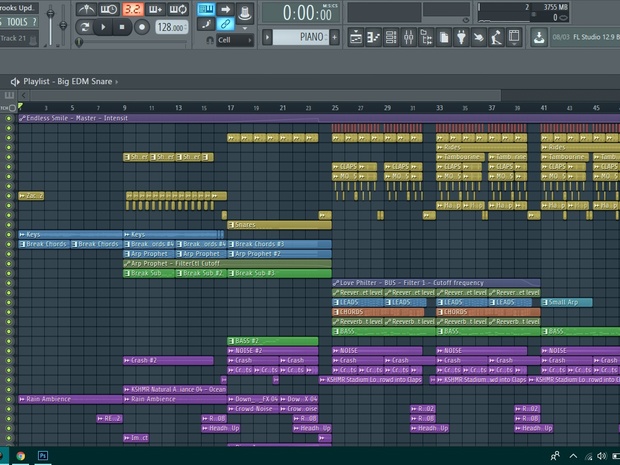Mute the track containing Snares clip

pos(9,225)
